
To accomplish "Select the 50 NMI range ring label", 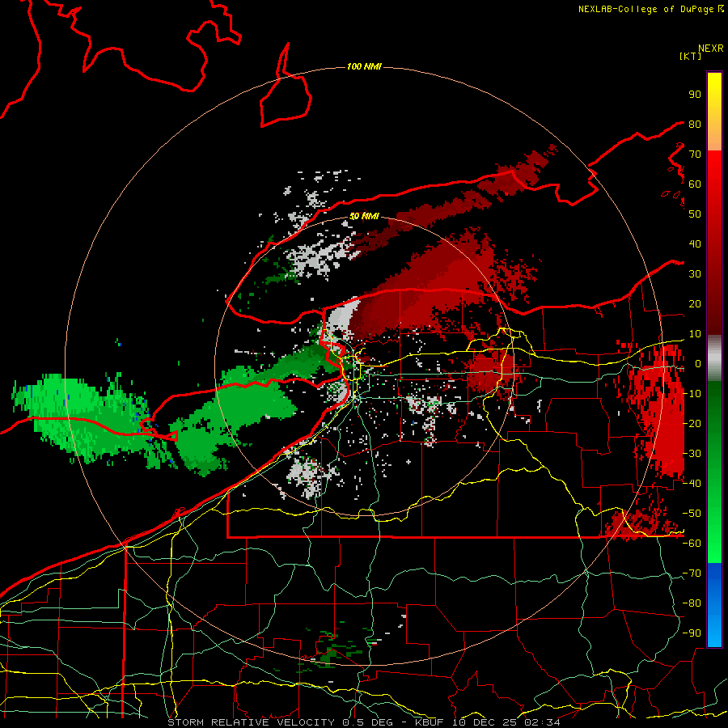I will tap(364, 216).
